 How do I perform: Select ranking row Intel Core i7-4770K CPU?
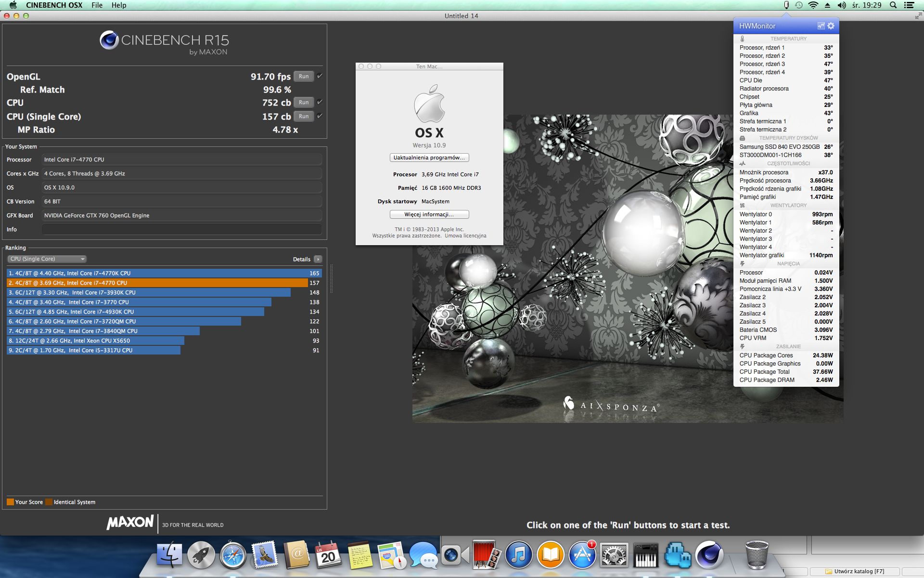coord(164,273)
